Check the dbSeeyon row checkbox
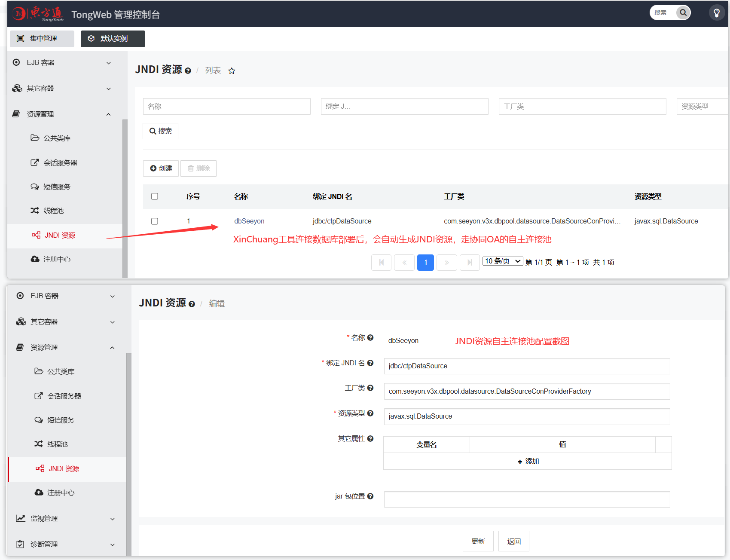Screen dimensions: 730x560 coord(155,221)
